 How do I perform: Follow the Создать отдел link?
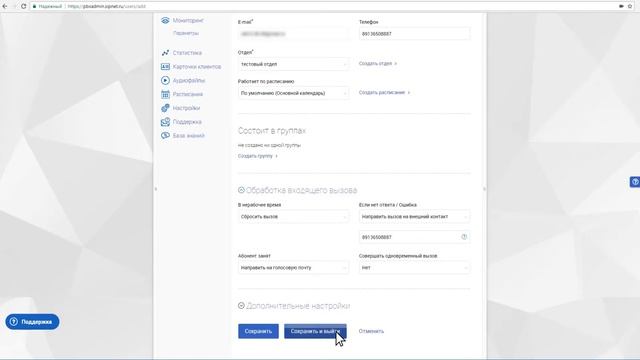tap(378, 64)
